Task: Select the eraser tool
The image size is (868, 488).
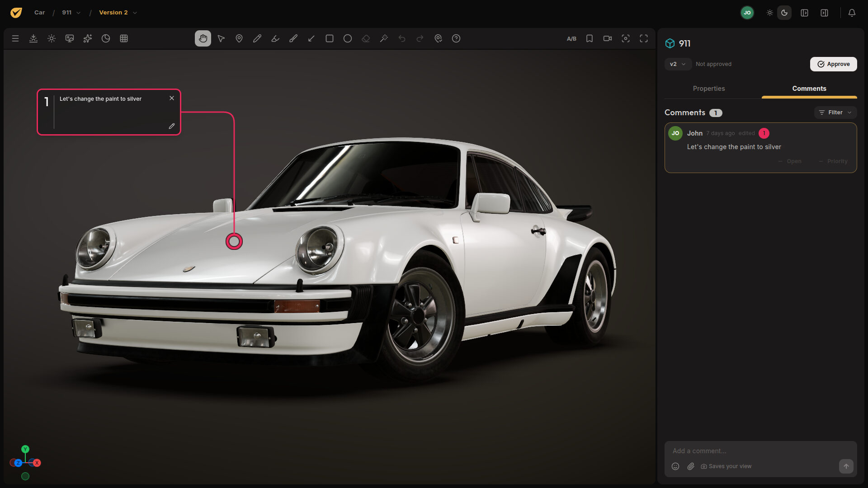Action: (366, 38)
